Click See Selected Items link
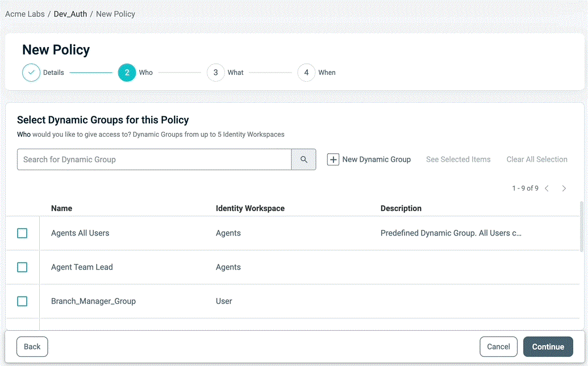Image resolution: width=588 pixels, height=366 pixels. (458, 159)
